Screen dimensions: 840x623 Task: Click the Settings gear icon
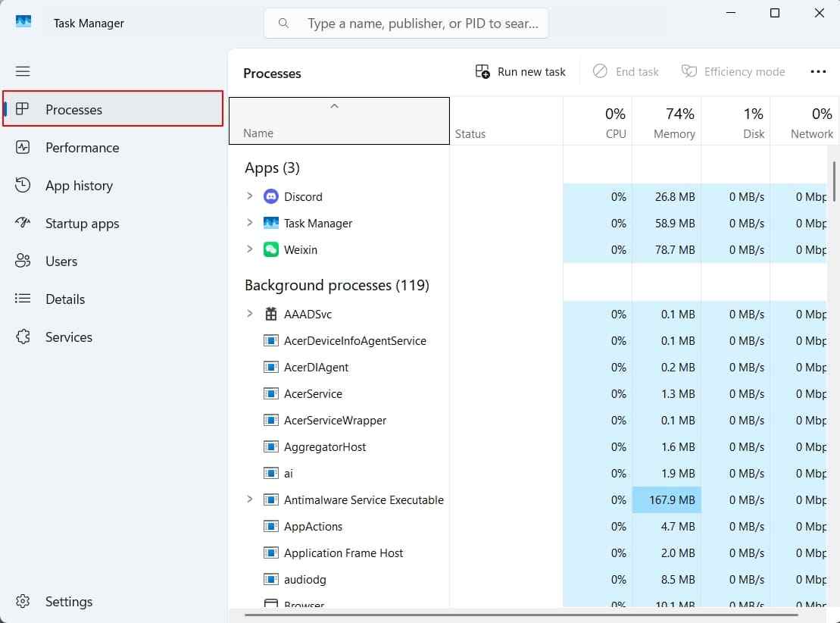coord(23,601)
